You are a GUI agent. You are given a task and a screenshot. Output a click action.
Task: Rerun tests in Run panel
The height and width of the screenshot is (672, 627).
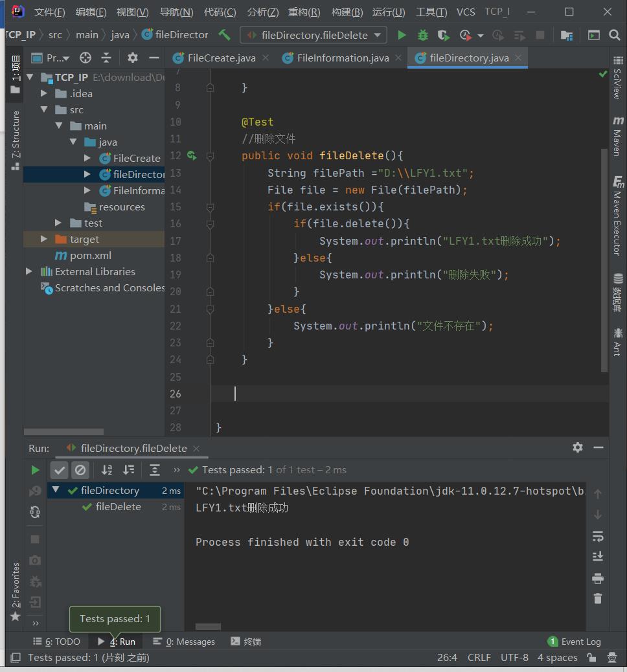click(x=36, y=470)
